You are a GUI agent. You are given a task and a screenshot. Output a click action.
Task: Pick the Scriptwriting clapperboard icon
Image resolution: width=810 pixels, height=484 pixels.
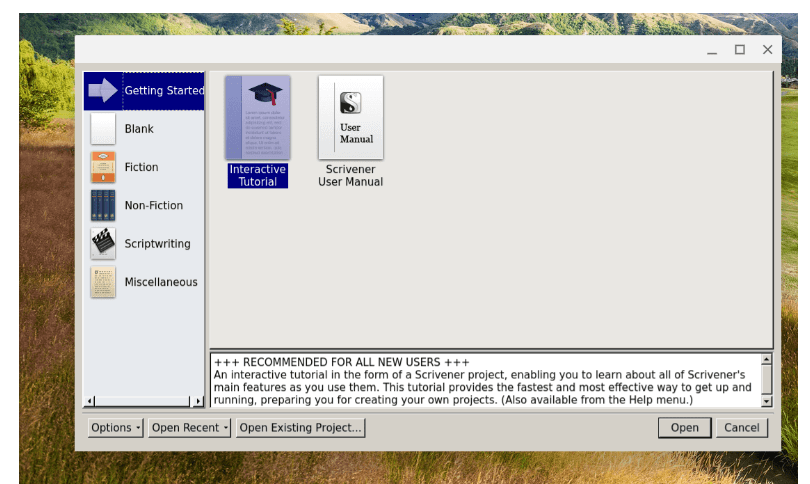coord(103,243)
